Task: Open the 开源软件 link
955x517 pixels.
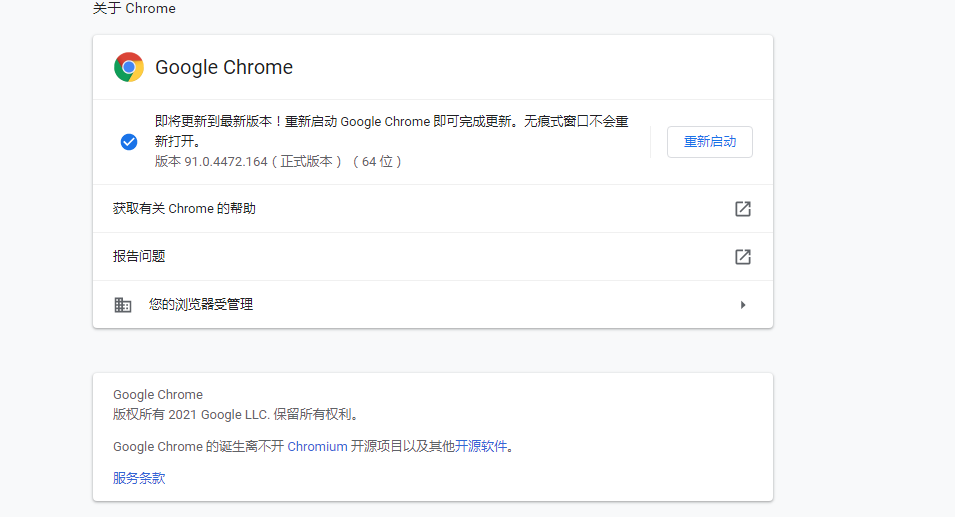Action: (481, 446)
